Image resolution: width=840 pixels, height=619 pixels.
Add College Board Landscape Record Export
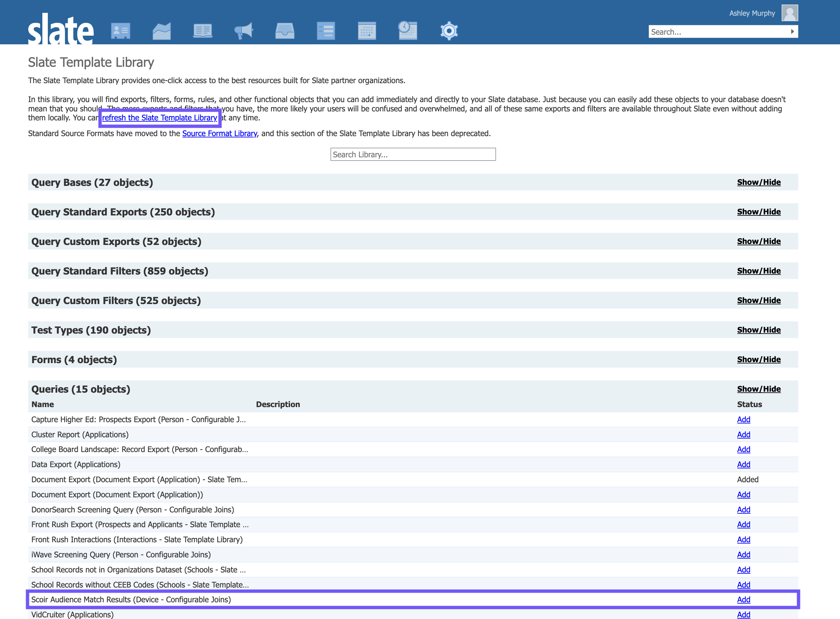pyautogui.click(x=743, y=449)
